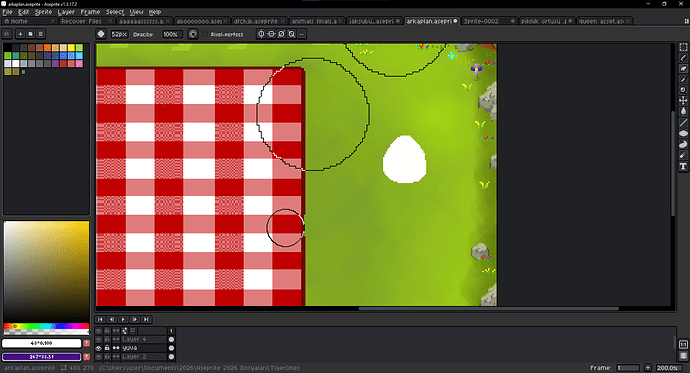Image resolution: width=690 pixels, height=373 pixels.
Task: Click the plus button beside Frame field
Action: 648,368
